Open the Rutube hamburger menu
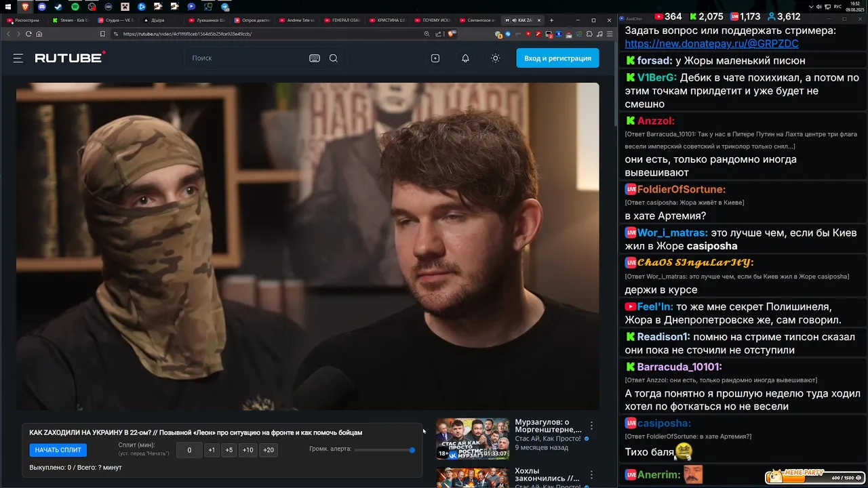 point(18,58)
